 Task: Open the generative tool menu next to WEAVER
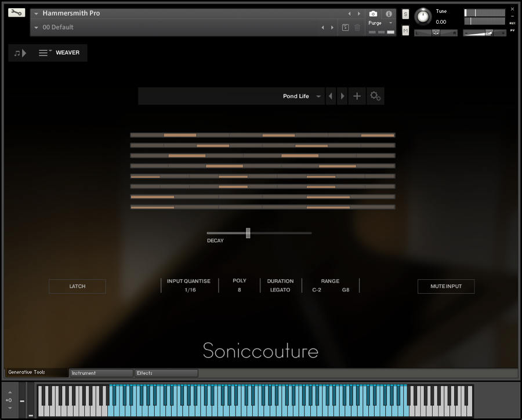pos(45,53)
